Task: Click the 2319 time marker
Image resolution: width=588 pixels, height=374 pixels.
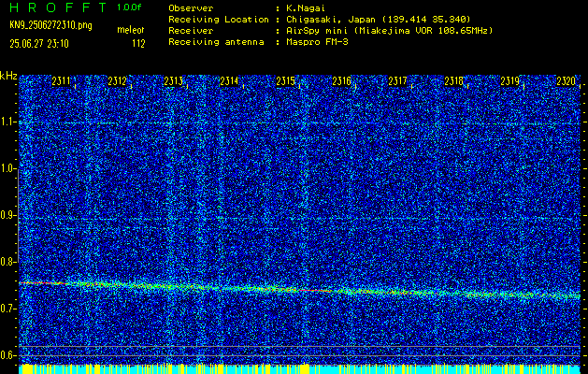Action: click(510, 81)
